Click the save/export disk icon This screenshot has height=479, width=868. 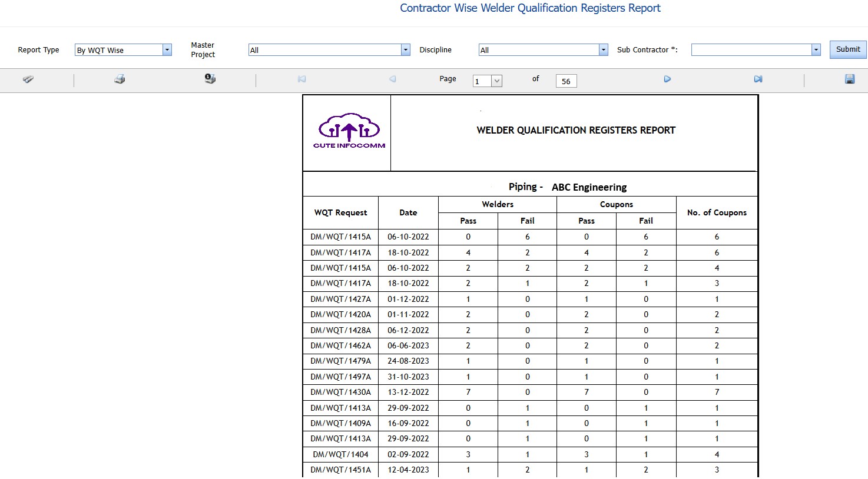point(849,79)
